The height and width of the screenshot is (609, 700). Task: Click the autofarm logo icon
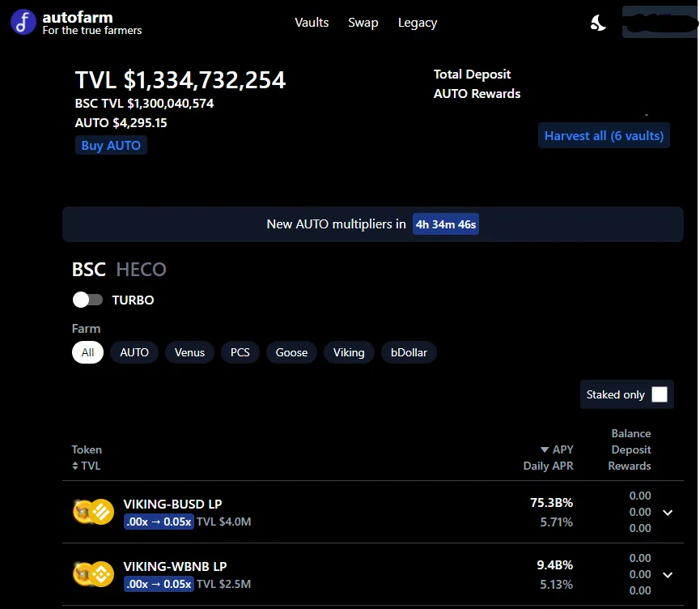point(23,22)
